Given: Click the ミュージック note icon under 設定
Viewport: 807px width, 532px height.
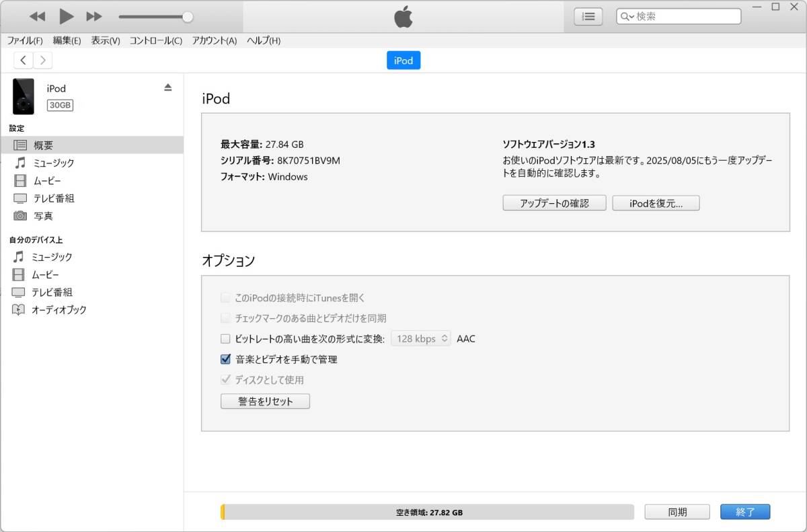Looking at the screenshot, I should [20, 163].
